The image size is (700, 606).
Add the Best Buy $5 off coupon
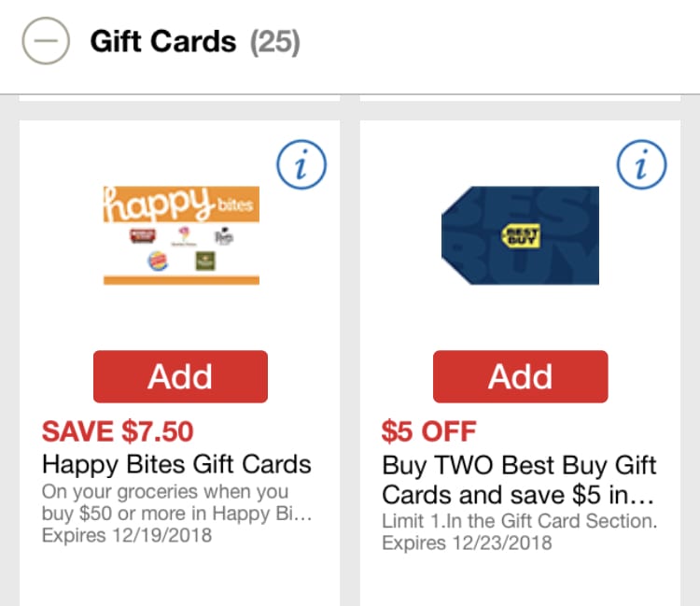pyautogui.click(x=520, y=376)
